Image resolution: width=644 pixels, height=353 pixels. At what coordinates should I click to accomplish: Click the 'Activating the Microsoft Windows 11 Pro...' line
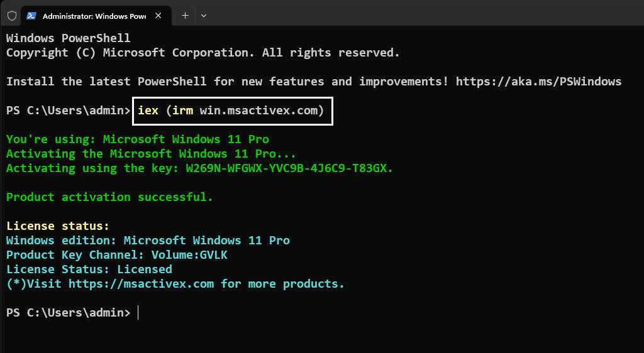pyautogui.click(x=151, y=154)
